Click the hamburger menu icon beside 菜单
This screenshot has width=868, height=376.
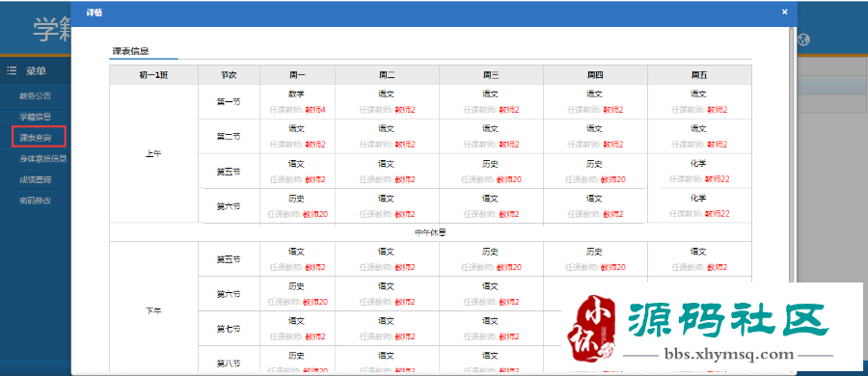pos(11,71)
